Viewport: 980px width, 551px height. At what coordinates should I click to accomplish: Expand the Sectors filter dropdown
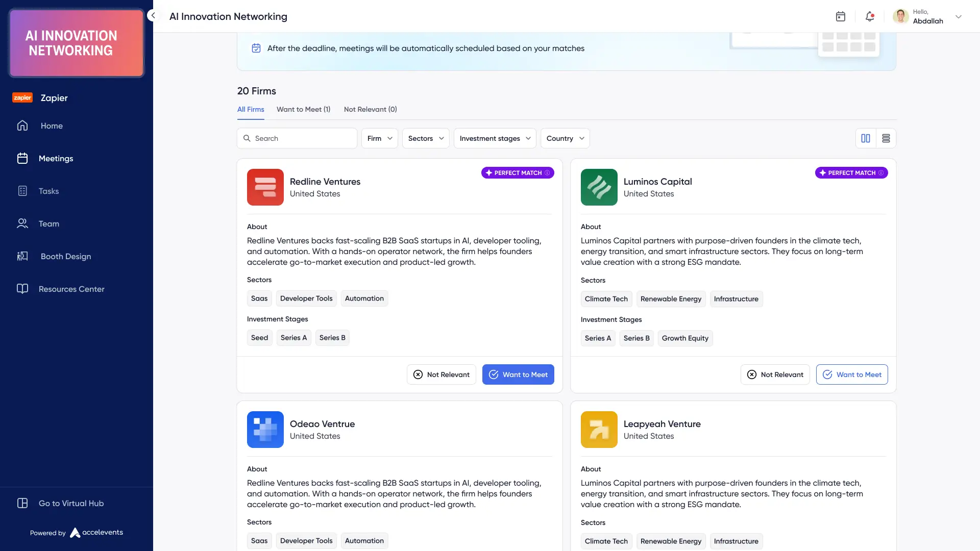tap(425, 138)
